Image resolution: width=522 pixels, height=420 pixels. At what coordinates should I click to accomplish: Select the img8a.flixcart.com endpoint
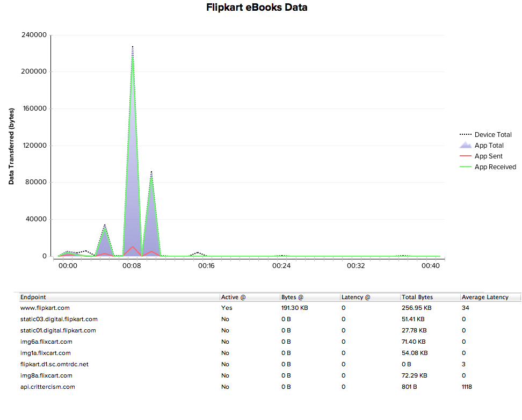click(x=46, y=376)
